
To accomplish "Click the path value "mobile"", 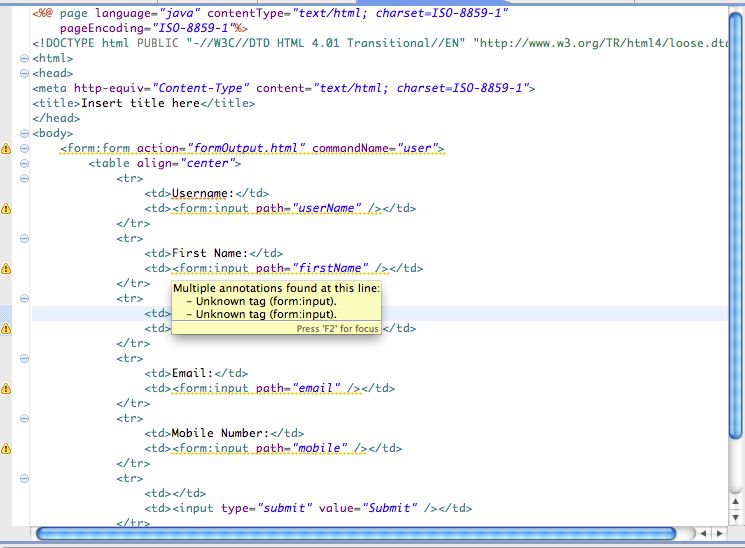I will [319, 448].
